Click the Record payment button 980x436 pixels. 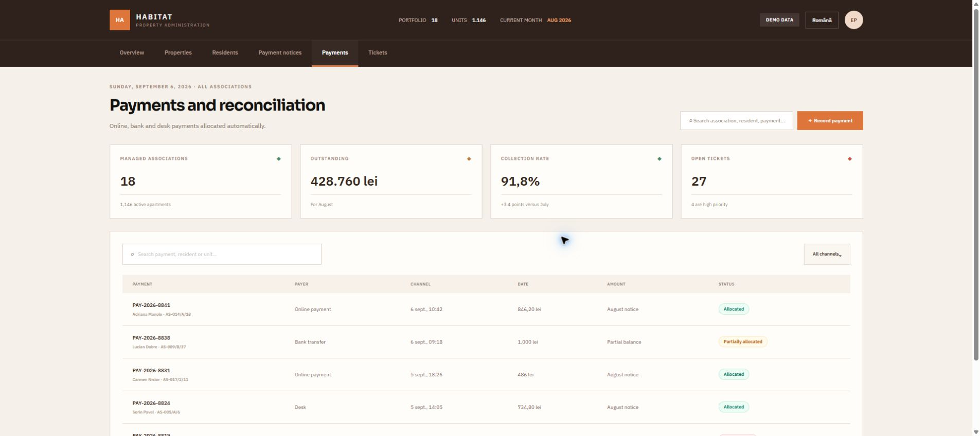pyautogui.click(x=830, y=121)
